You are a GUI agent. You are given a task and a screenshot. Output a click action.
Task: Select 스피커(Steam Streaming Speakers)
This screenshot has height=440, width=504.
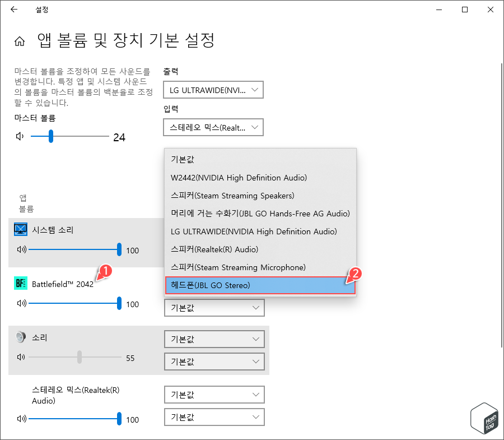click(260, 196)
